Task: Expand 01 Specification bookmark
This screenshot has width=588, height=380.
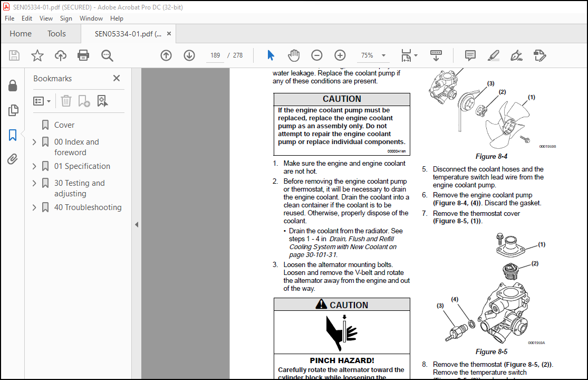Action: click(x=34, y=166)
